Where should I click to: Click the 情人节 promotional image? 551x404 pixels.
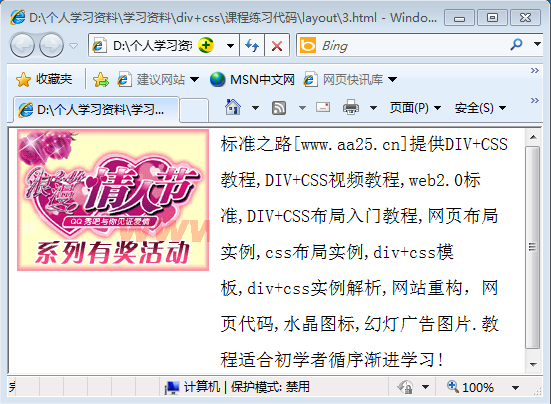coord(113,200)
